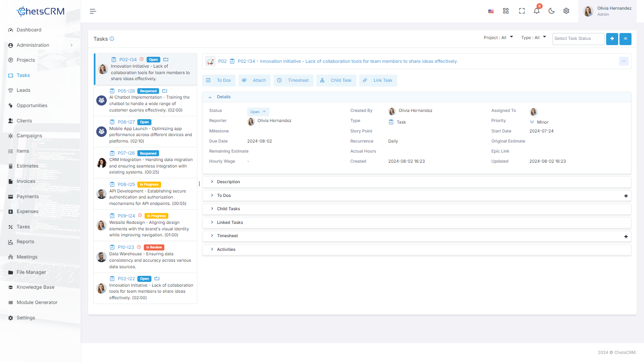Open the apps grid shortcut

coord(506,11)
